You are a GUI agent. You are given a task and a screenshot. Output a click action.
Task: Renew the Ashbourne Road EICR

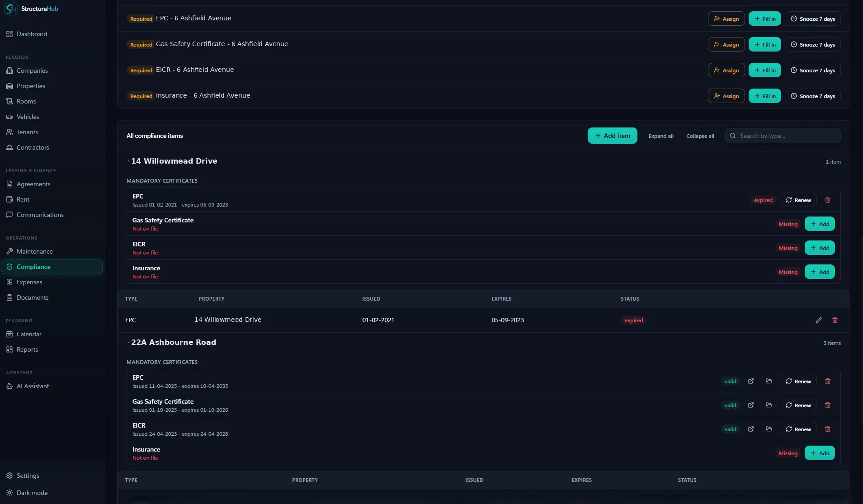pos(798,429)
